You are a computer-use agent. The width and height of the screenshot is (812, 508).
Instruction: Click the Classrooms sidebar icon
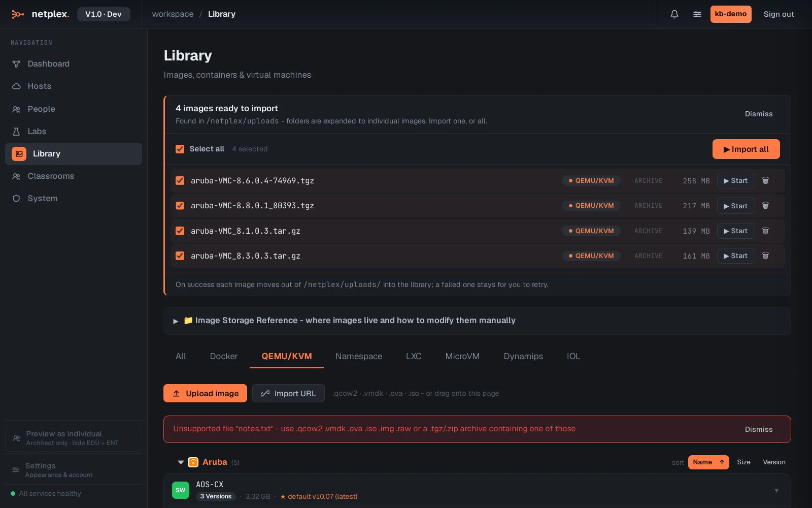[x=16, y=176]
